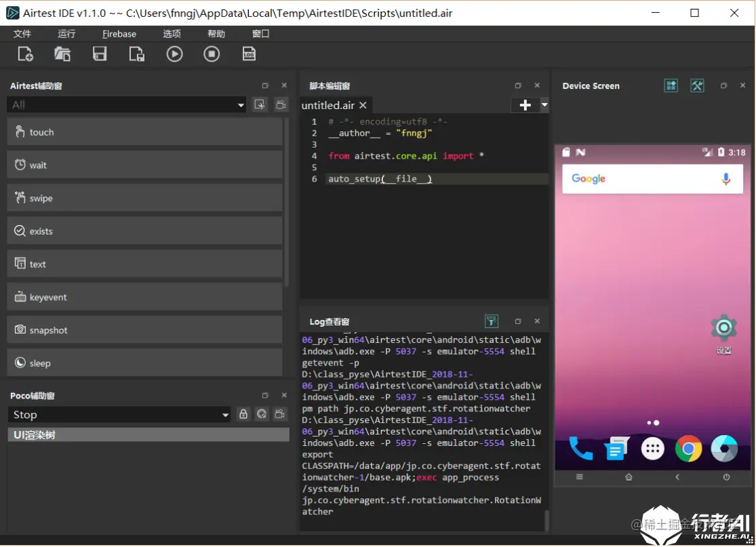The width and height of the screenshot is (756, 547).
Task: Click the save-as document icon
Action: 136,54
